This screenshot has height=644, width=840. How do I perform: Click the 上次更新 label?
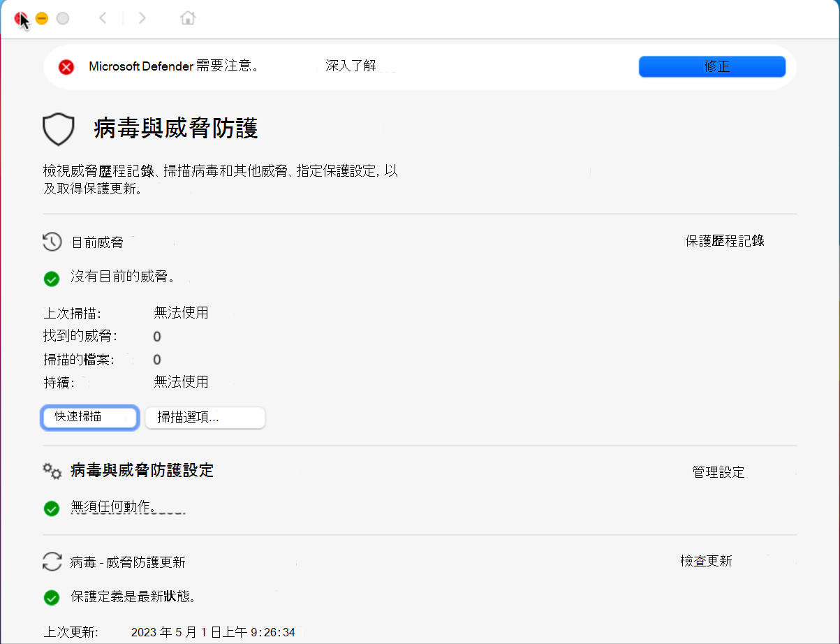click(x=71, y=632)
